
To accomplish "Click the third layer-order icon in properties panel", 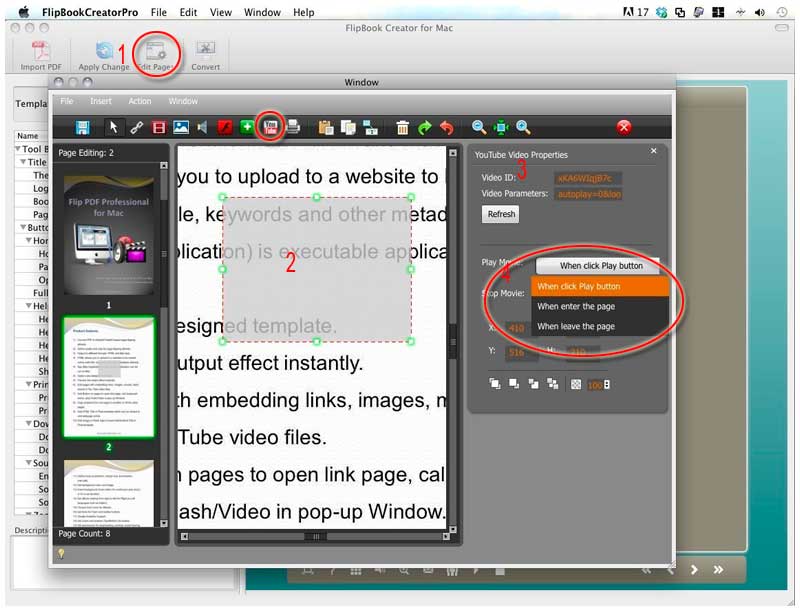I will [x=533, y=384].
